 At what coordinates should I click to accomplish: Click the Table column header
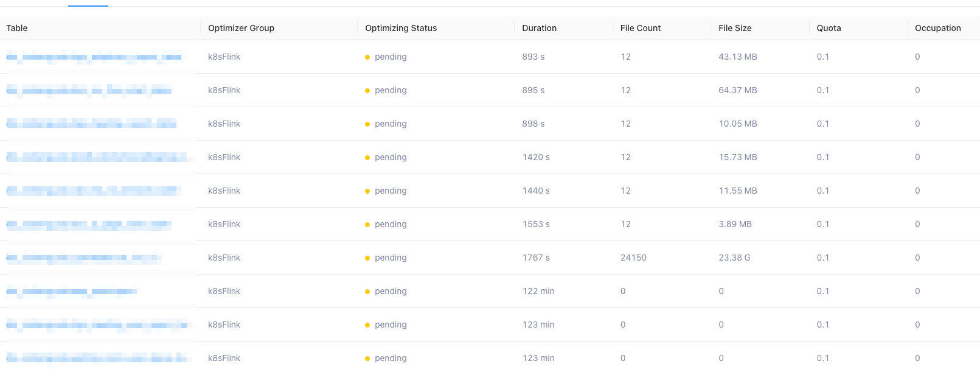[x=17, y=28]
